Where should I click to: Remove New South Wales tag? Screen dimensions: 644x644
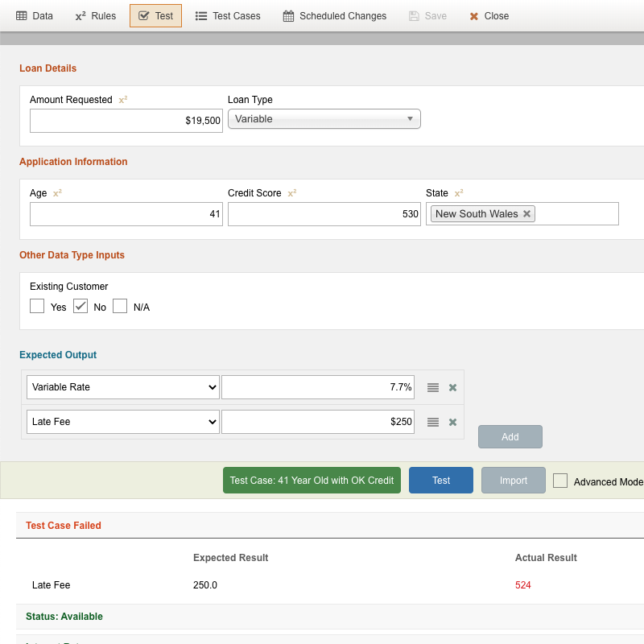(526, 213)
